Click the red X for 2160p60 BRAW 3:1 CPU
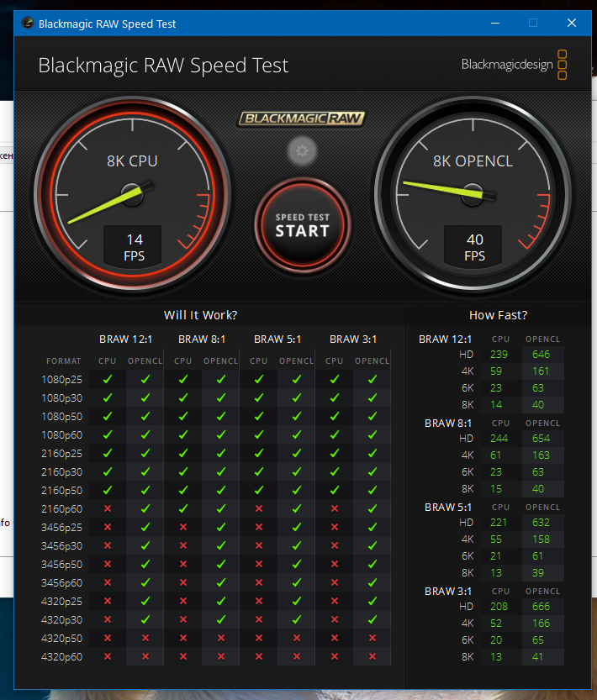This screenshot has width=597, height=700. click(x=335, y=508)
